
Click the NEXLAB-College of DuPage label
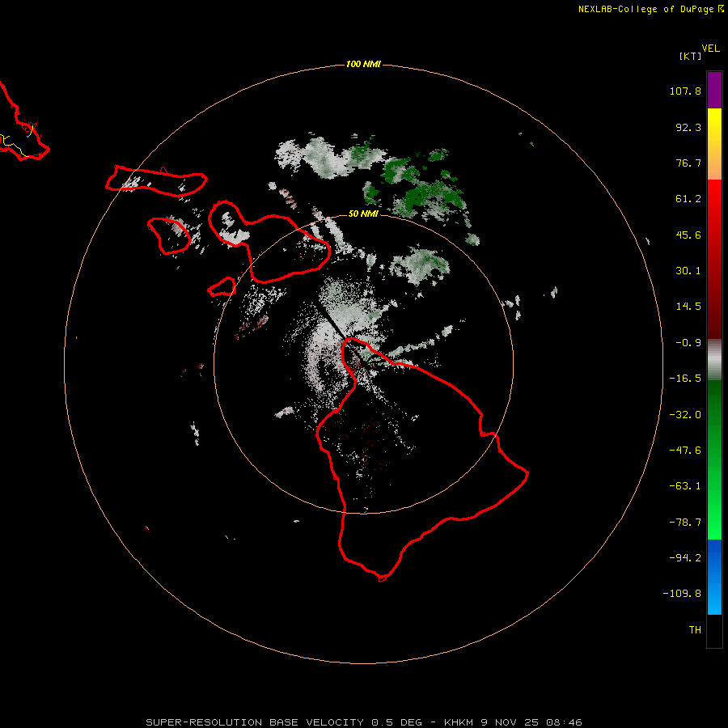(x=650, y=9)
